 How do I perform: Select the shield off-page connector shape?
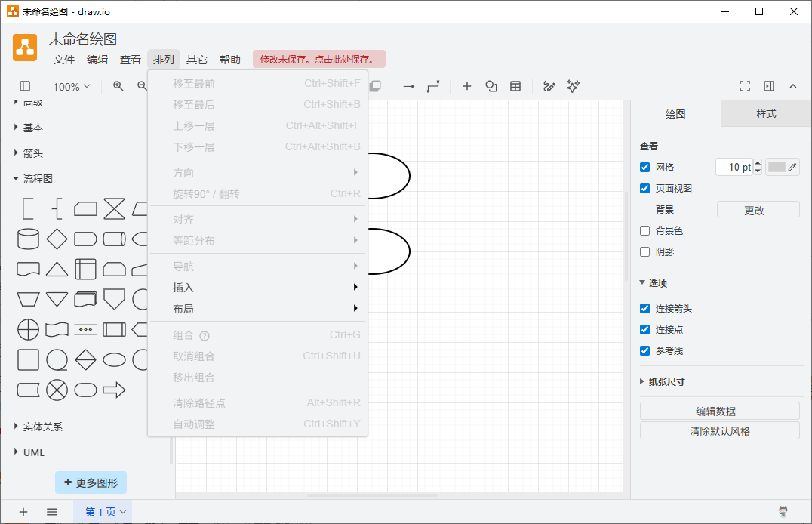tap(114, 299)
